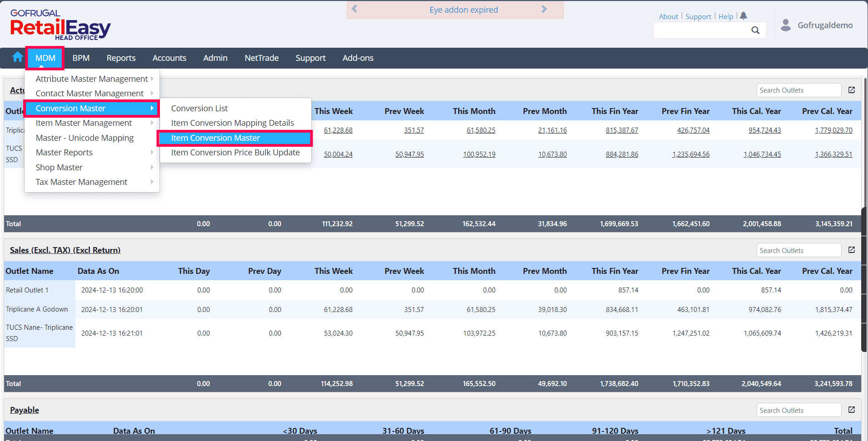Open the Support menu in navigation bar

click(310, 58)
